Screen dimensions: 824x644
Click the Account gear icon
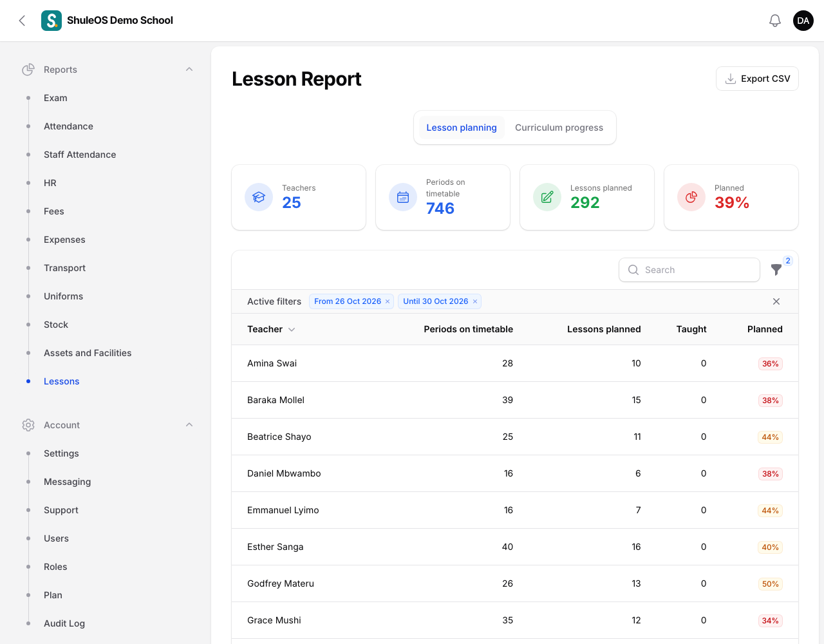28,425
